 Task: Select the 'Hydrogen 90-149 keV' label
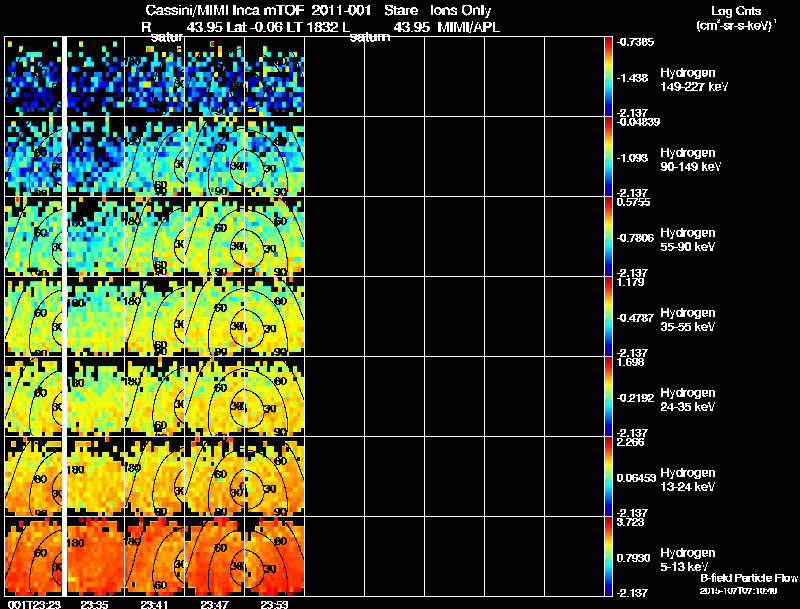point(690,160)
